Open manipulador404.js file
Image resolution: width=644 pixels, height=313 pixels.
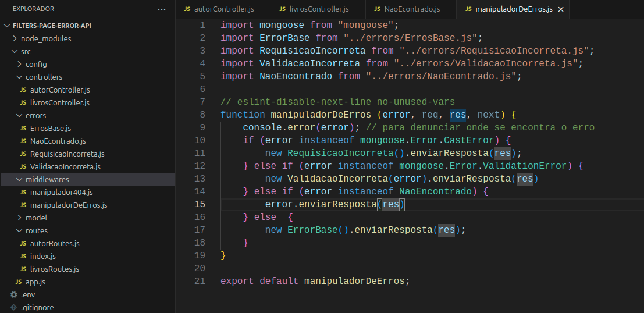[x=62, y=192]
